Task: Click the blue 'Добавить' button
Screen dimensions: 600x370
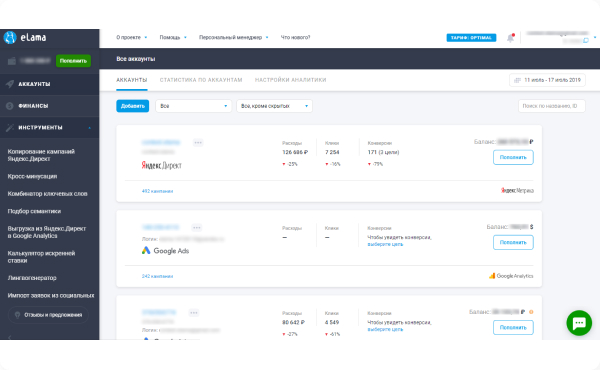Action: tap(132, 106)
